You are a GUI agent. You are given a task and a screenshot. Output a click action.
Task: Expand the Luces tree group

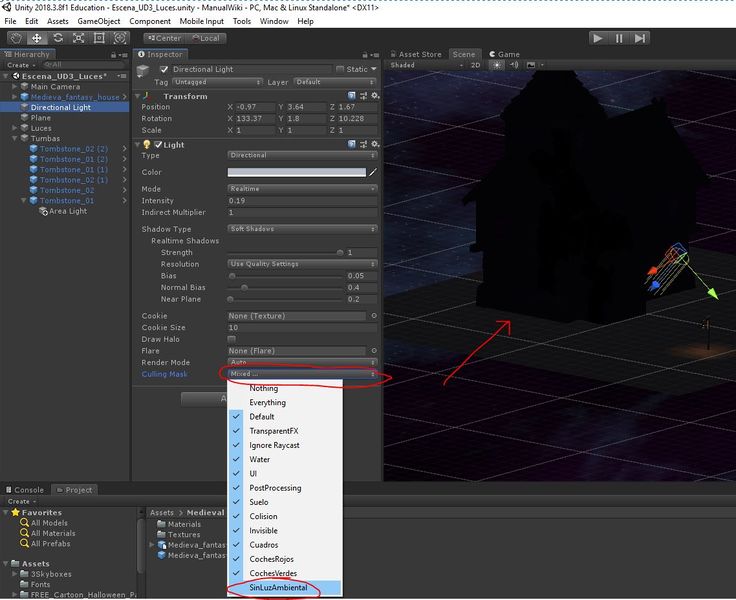(15, 128)
